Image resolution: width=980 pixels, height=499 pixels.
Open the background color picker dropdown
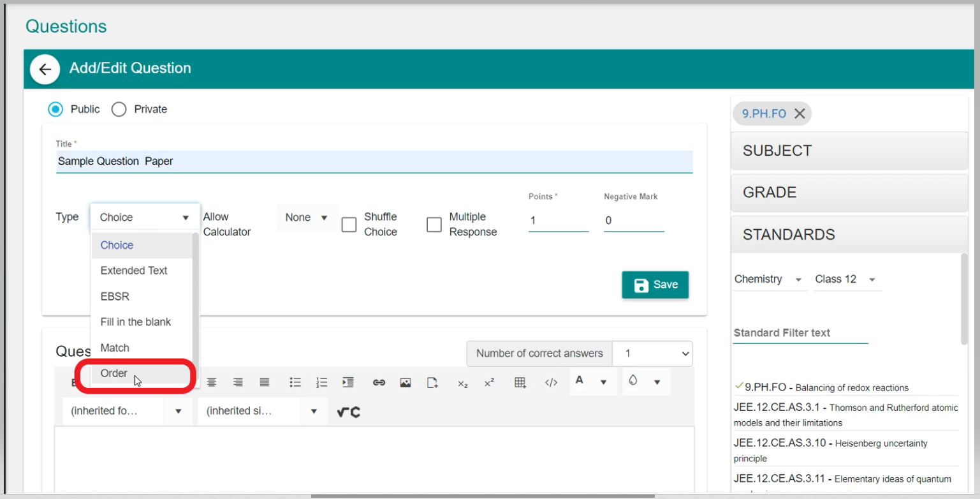pos(657,382)
